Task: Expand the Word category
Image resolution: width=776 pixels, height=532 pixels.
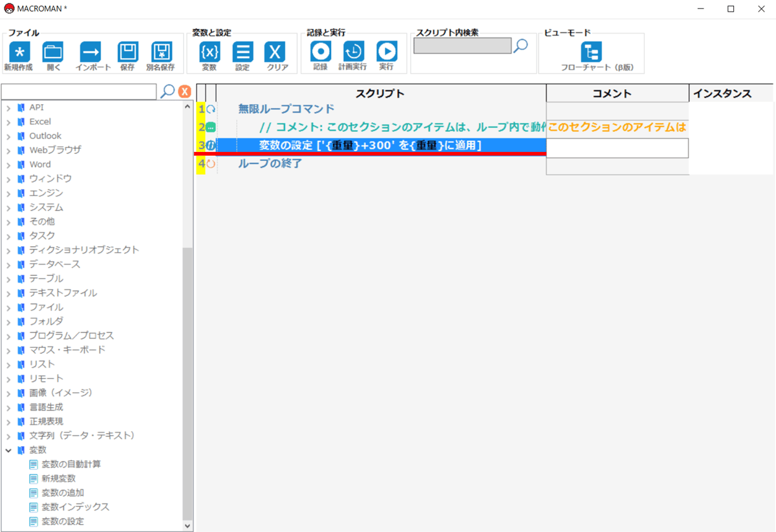Action: (x=8, y=164)
